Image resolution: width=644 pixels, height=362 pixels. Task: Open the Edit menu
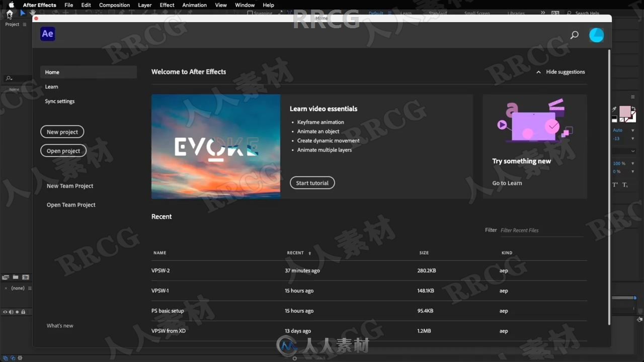tap(86, 5)
